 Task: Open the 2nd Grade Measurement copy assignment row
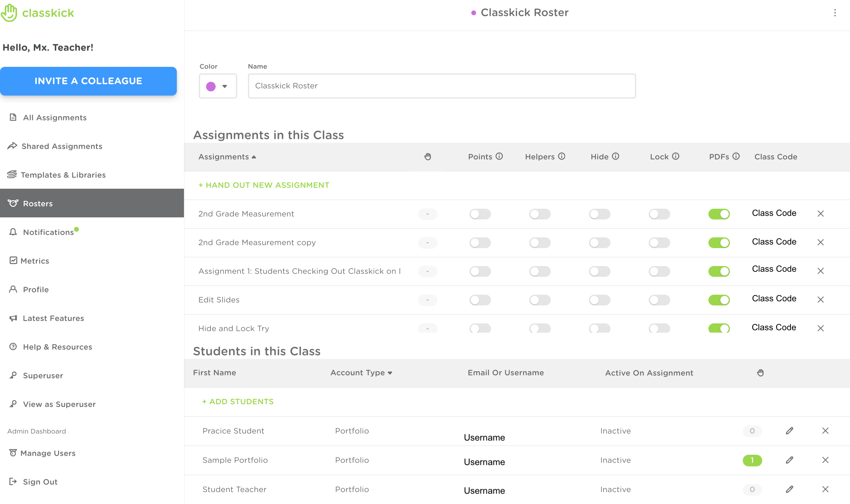click(517, 242)
